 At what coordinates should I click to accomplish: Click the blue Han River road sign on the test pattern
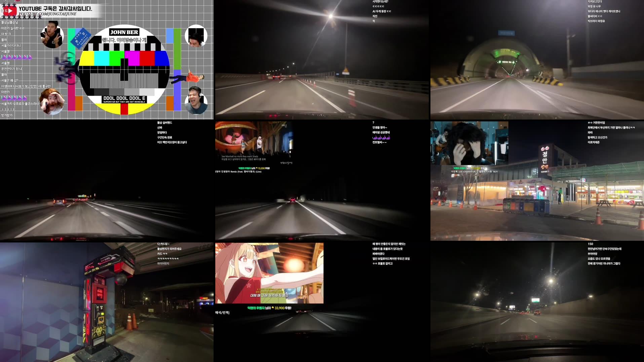point(81,37)
